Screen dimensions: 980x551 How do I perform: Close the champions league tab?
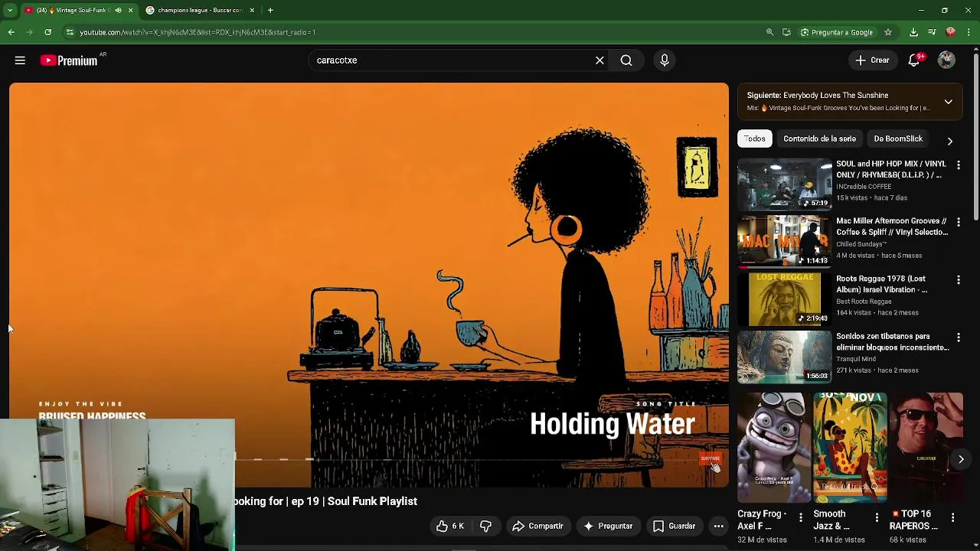[253, 10]
